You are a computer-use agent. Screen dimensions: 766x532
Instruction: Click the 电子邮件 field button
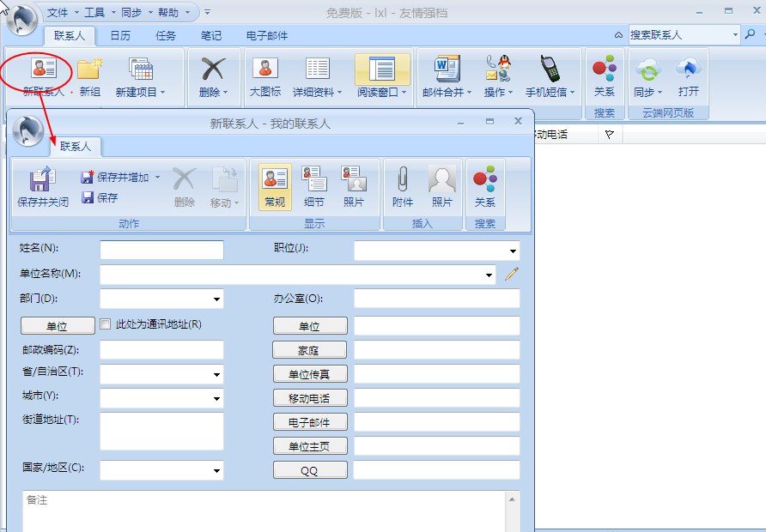tap(310, 421)
